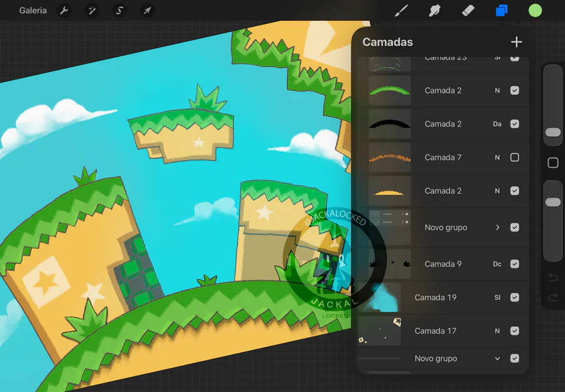565x392 pixels.
Task: Uncheck visibility of the collapsed Novo grupo
Action: [x=515, y=228]
